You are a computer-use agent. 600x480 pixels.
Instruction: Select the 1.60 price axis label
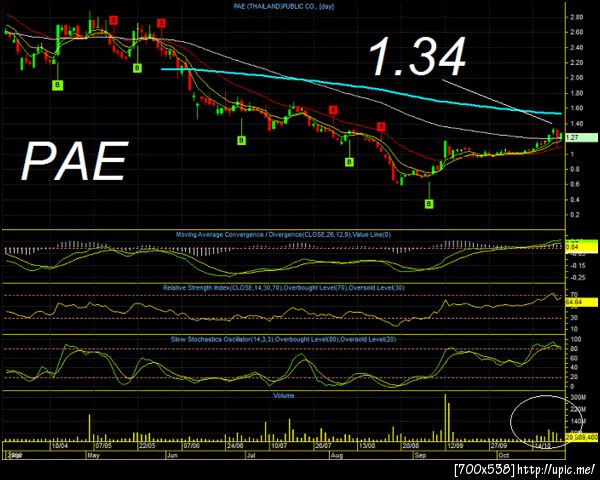point(576,108)
